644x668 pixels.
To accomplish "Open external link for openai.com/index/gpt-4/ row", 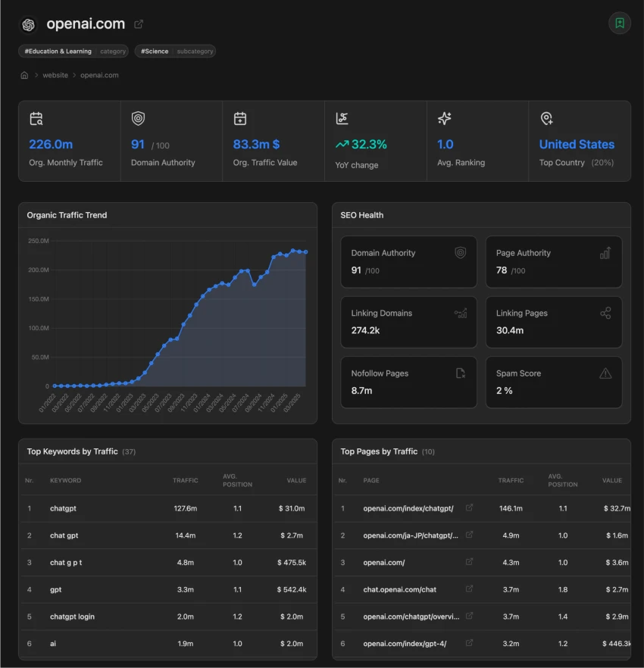I will click(469, 643).
